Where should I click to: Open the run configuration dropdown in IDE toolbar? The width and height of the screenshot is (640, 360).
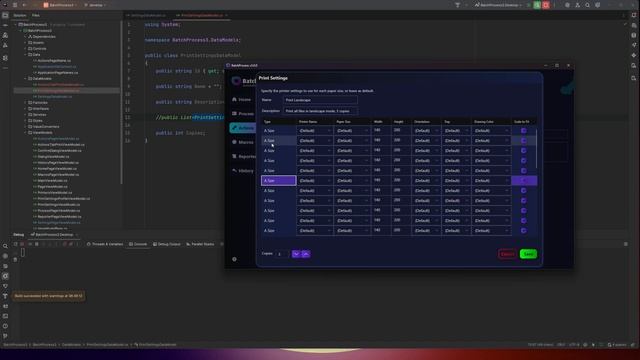[498, 5]
